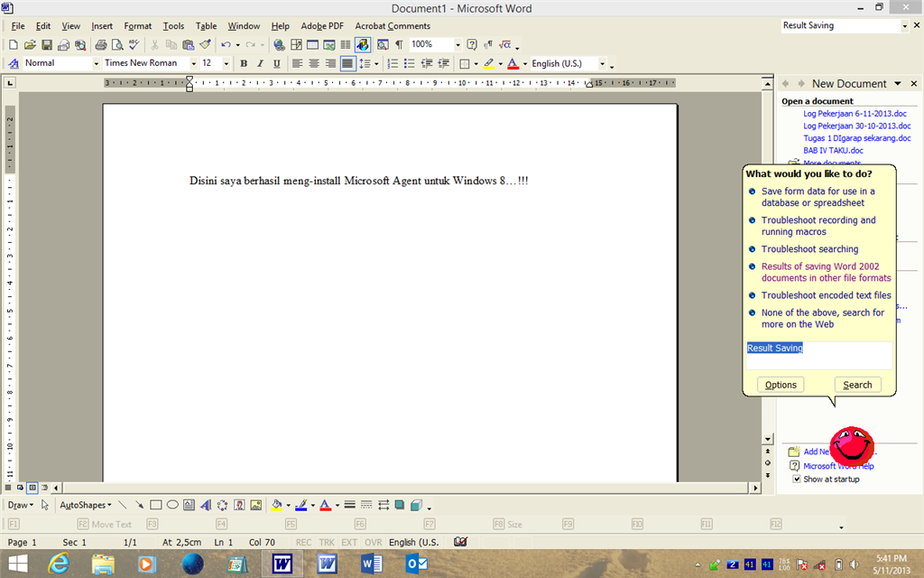Select the Troubleshoot encoded text files topic
Screen dimensions: 924x578
[x=827, y=295]
